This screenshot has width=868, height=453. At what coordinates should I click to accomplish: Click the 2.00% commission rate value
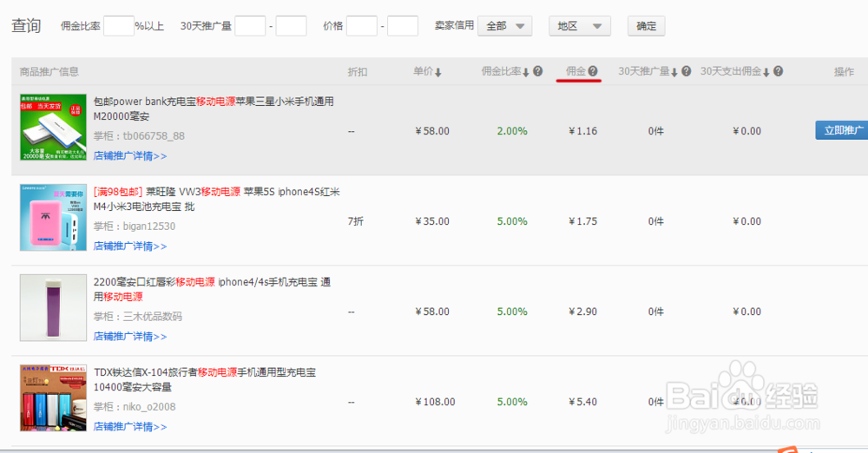tap(512, 131)
